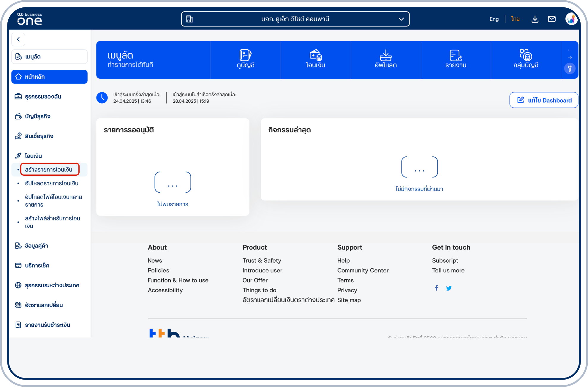Screen dimensions: 588x387
Task: Open the โอนเงิน shortcut tile
Action: [316, 59]
